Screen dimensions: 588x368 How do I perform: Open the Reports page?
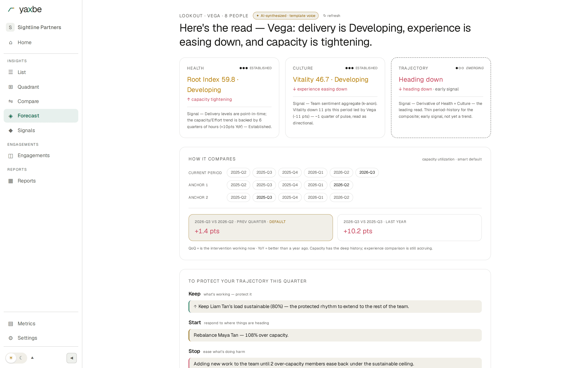pos(41,181)
